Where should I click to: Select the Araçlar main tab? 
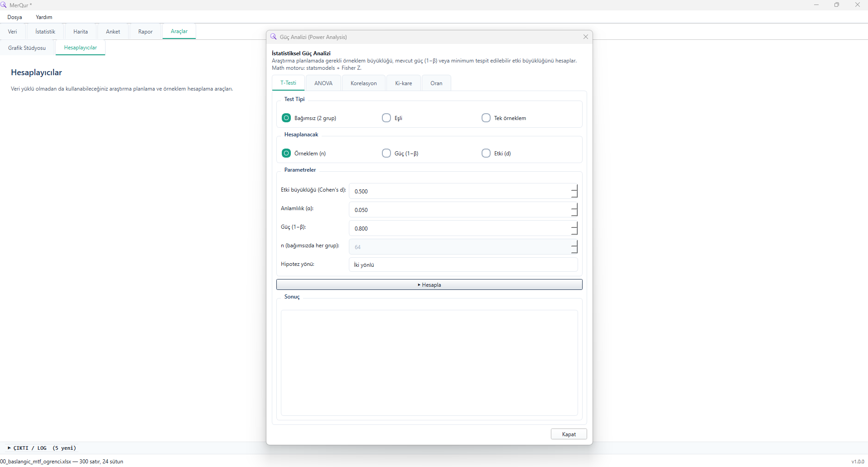[179, 31]
